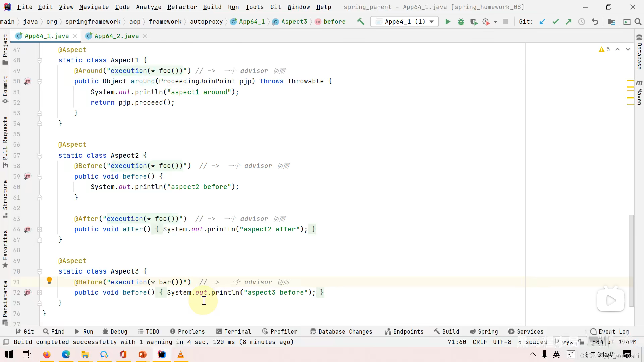This screenshot has width=644, height=362.
Task: Open the App64_1 run configuration dropdown
Action: coord(405,22)
